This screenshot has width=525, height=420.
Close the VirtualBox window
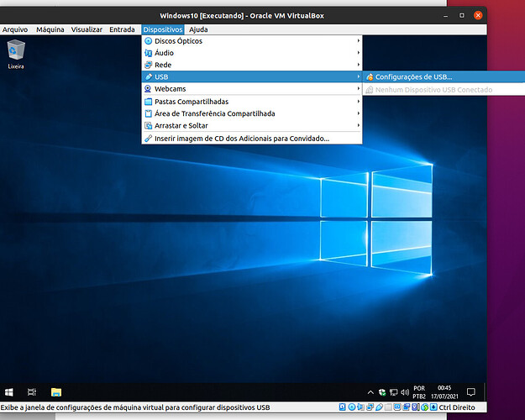coord(478,15)
